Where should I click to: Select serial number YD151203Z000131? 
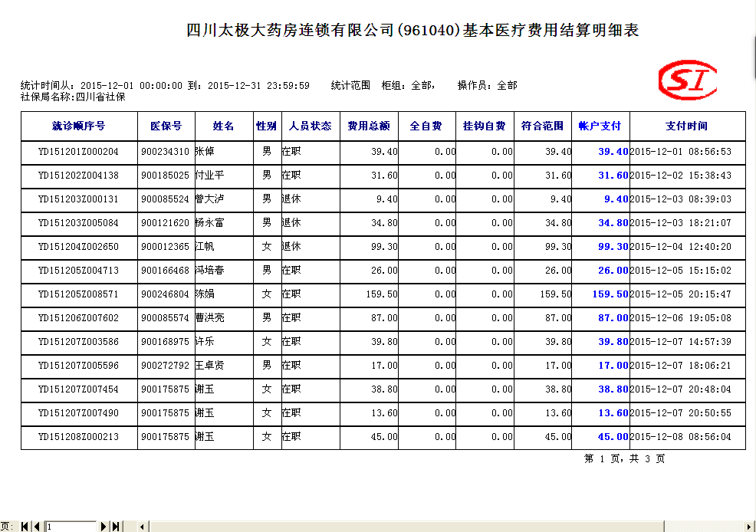tap(78, 199)
